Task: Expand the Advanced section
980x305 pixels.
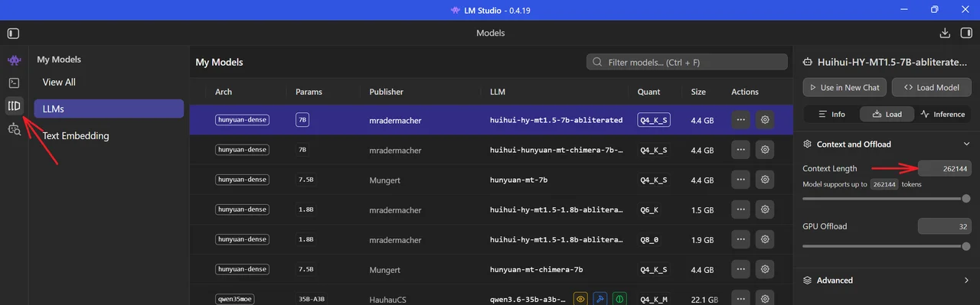Action: click(966, 280)
